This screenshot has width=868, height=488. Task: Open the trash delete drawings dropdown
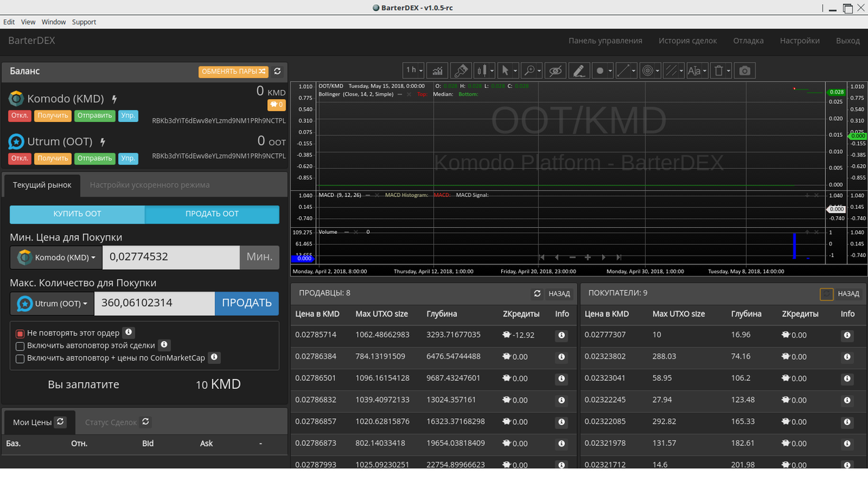pyautogui.click(x=722, y=70)
